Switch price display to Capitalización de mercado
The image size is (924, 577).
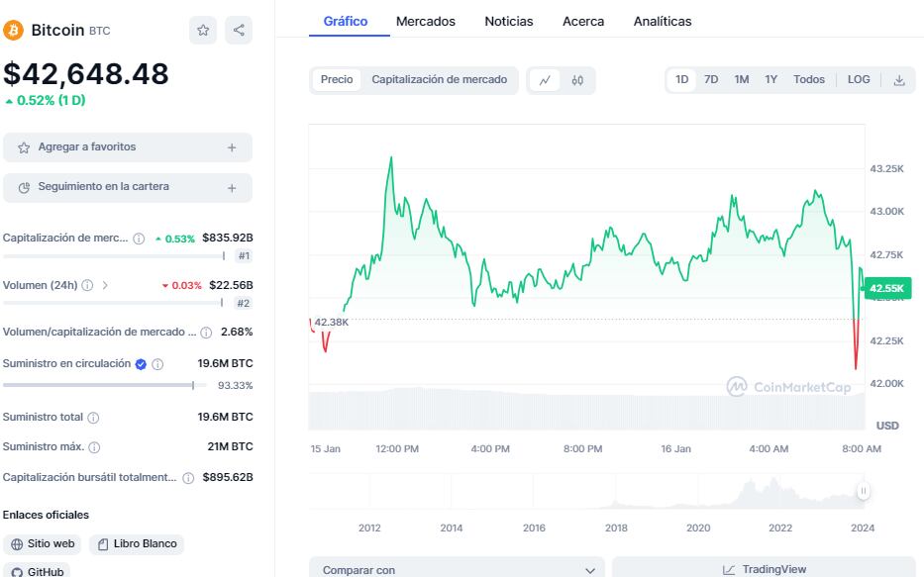pyautogui.click(x=440, y=80)
